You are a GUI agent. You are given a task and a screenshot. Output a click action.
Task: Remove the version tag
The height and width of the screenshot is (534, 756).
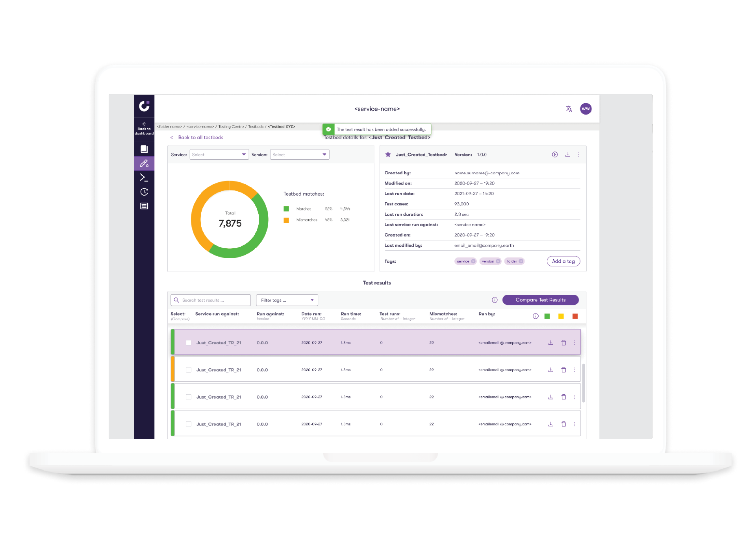(x=498, y=261)
